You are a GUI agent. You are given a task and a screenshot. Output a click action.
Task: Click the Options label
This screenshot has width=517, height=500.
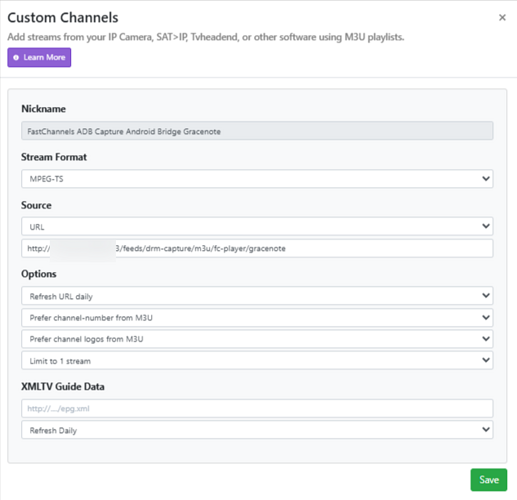(x=39, y=274)
